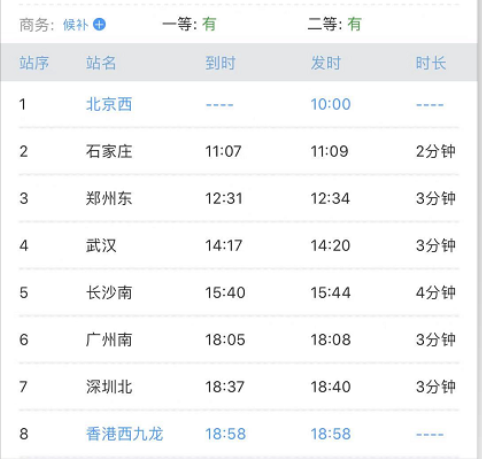Image resolution: width=482 pixels, height=459 pixels.
Task: Click arrival time 18:05
Action: pyautogui.click(x=225, y=340)
